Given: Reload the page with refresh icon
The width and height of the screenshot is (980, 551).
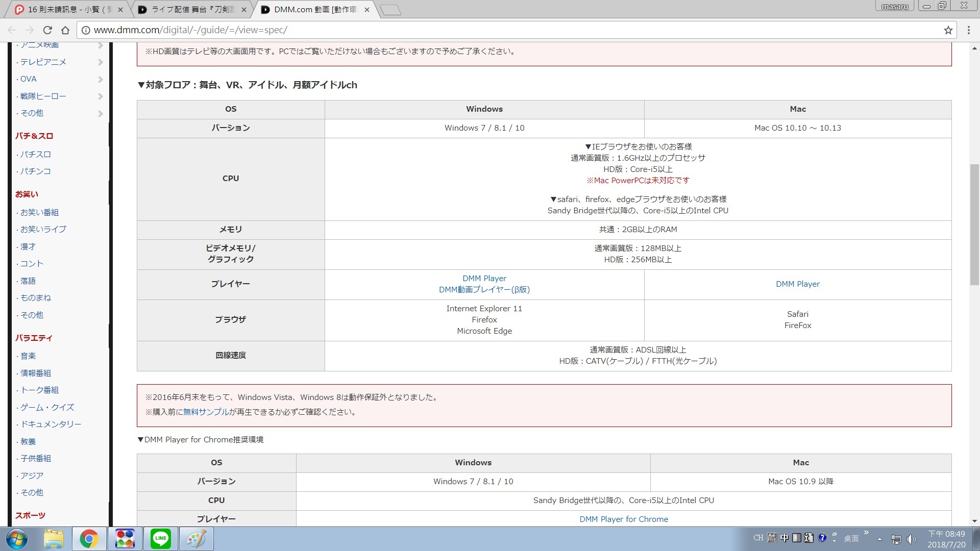Looking at the screenshot, I should click(x=47, y=30).
